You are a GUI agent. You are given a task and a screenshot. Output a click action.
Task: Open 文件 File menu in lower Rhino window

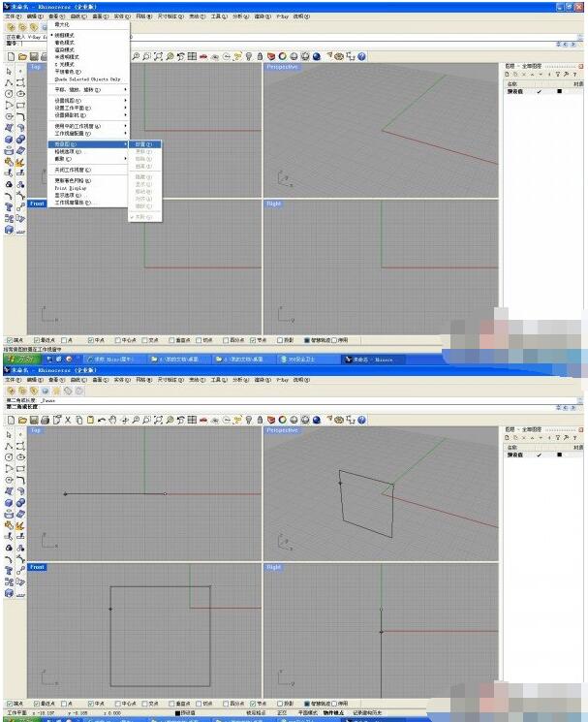13,380
